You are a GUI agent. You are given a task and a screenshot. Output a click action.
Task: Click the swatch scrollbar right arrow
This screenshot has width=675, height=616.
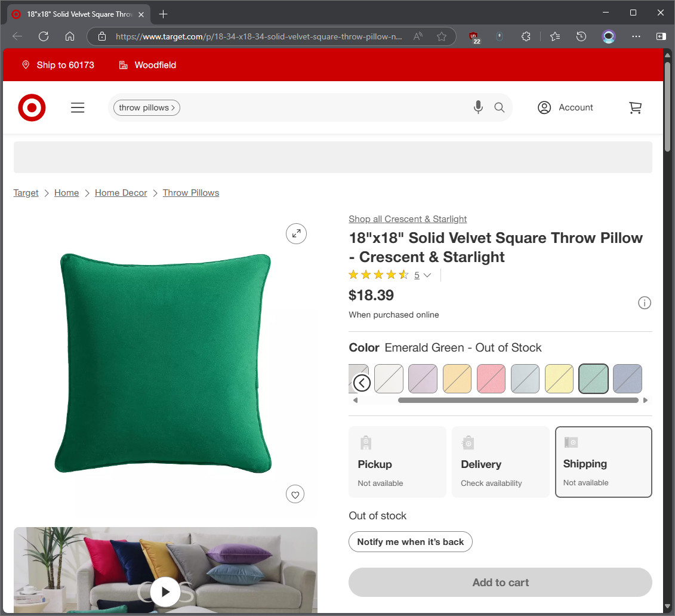click(645, 401)
